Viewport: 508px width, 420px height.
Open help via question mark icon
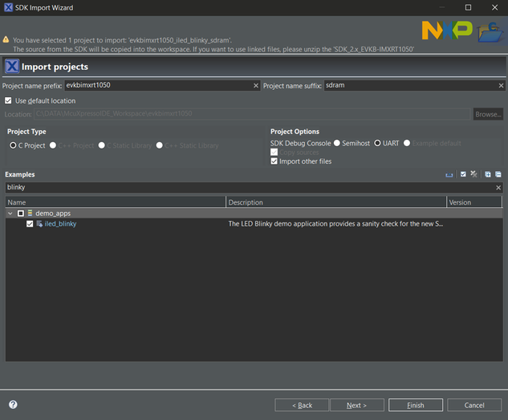[13, 405]
